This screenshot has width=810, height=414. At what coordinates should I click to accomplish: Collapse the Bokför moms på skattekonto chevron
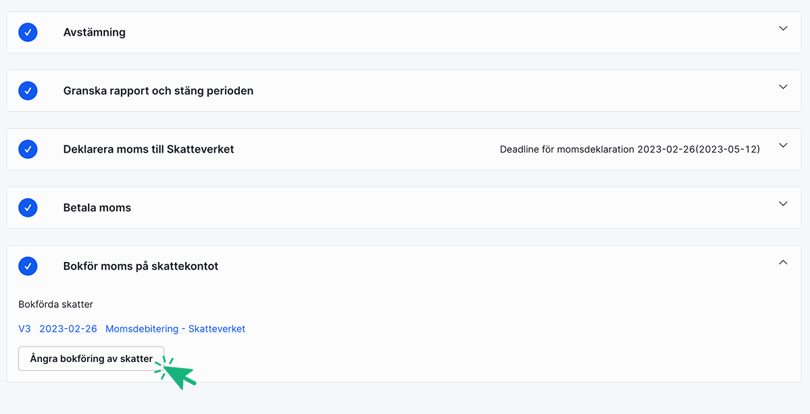click(783, 263)
